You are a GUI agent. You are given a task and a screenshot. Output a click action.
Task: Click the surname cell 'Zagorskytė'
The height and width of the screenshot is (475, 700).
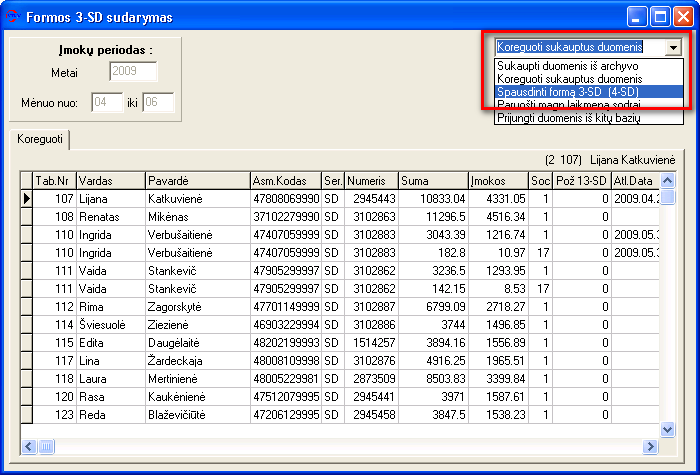[x=198, y=307]
